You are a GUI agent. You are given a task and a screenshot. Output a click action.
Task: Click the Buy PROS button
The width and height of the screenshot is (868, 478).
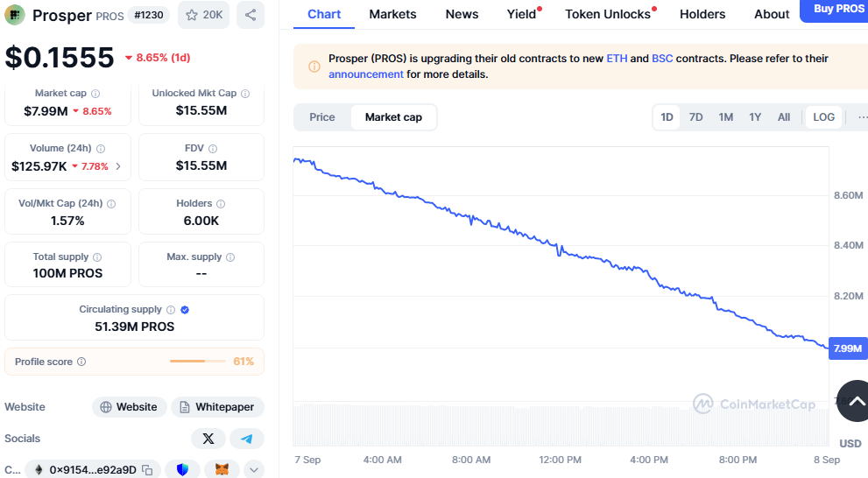pos(836,10)
